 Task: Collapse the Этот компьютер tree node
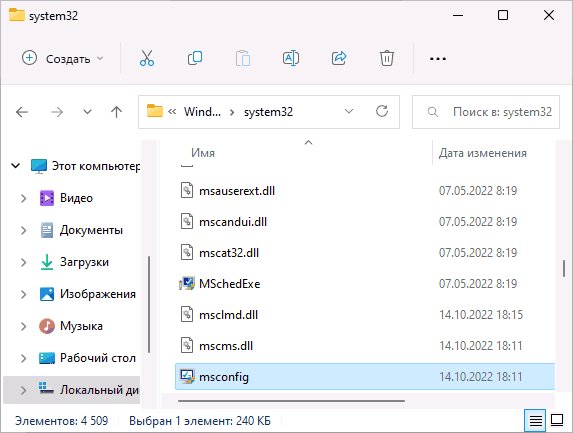click(16, 166)
